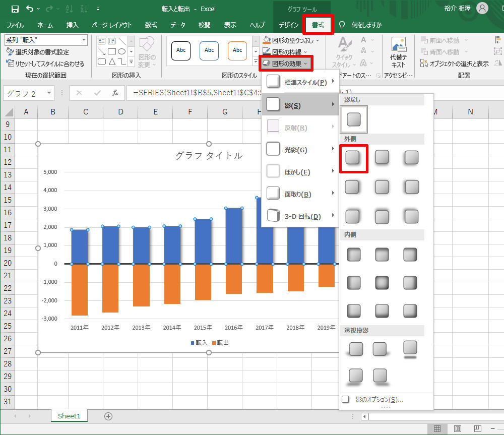Viewport: 504px width, 435px height.
Task: Click the SERIES formula in the formula bar
Action: [198, 93]
